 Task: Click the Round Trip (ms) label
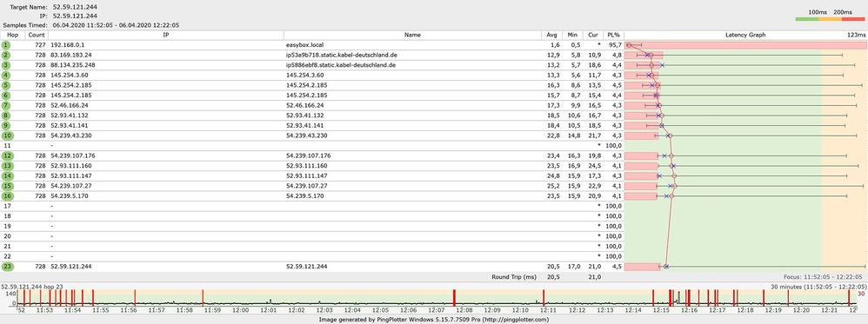pos(514,276)
